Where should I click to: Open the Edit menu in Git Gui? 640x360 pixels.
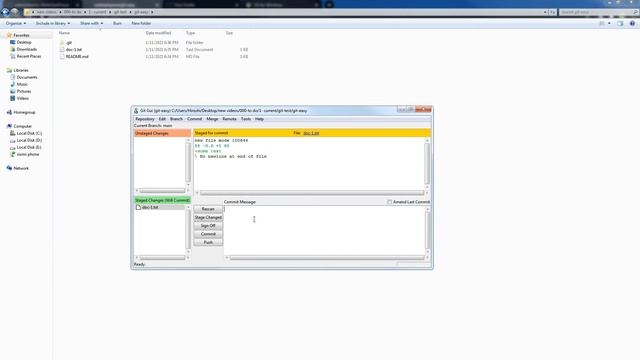pyautogui.click(x=162, y=119)
